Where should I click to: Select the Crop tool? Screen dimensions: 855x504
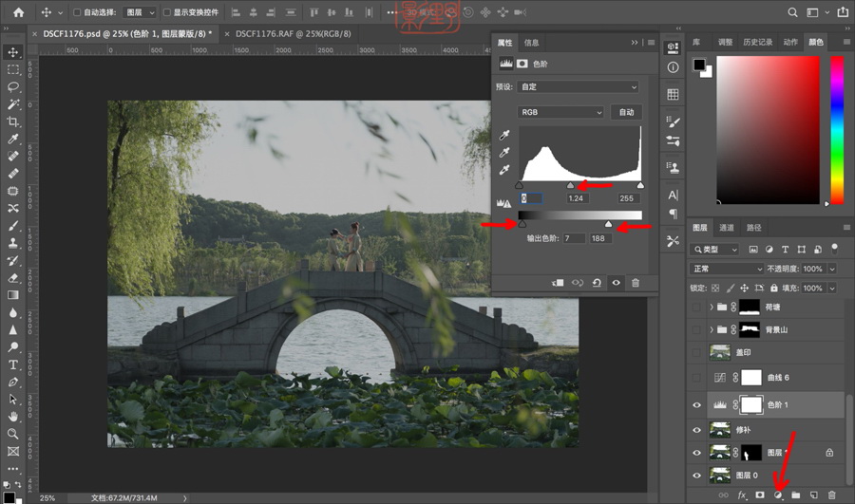(x=13, y=121)
